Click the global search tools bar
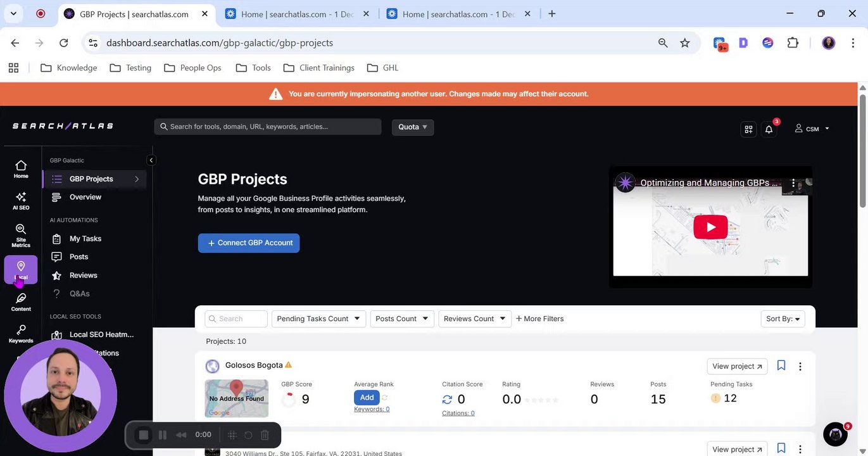868x456 pixels. pos(268,127)
